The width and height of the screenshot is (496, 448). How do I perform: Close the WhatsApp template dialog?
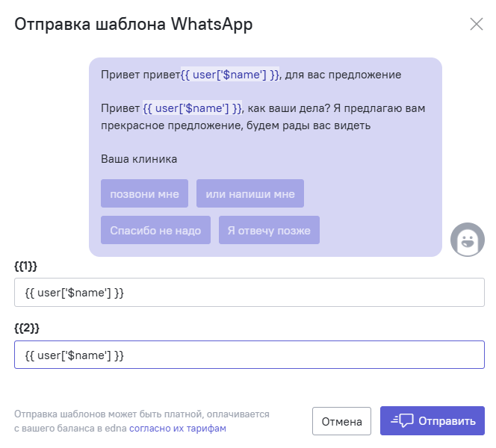pos(476,24)
